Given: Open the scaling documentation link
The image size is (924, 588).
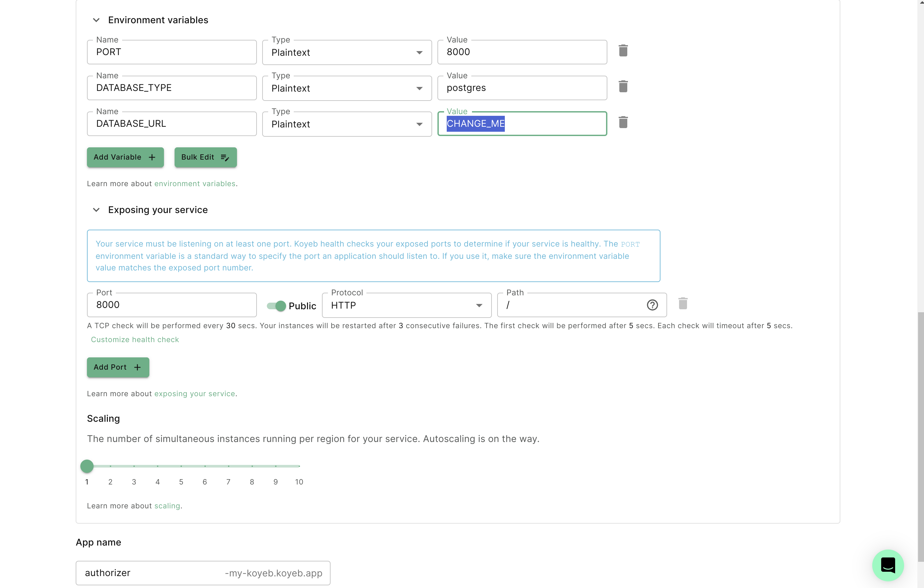Looking at the screenshot, I should (167, 505).
